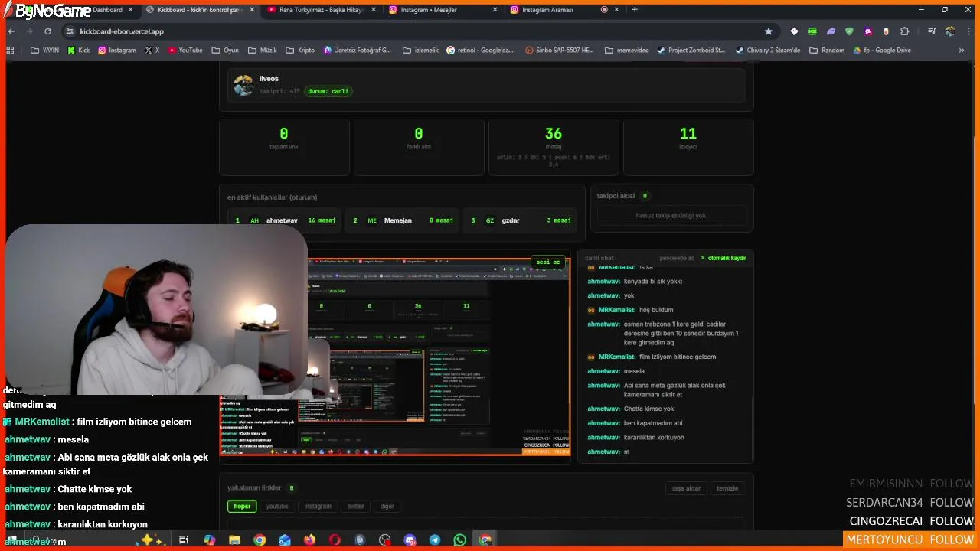
Task: Bookmark this page with the star icon
Action: [x=769, y=31]
